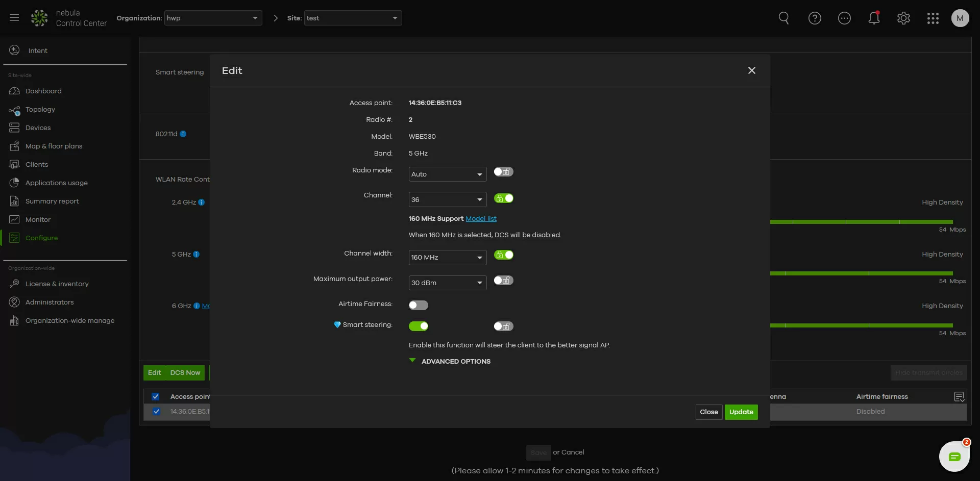The image size is (980, 481).
Task: Open the notifications bell icon
Action: click(874, 18)
